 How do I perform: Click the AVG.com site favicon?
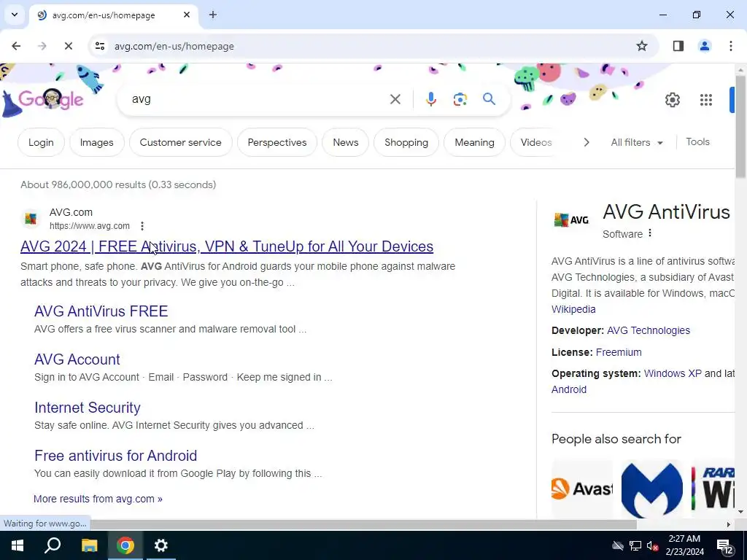pyautogui.click(x=31, y=219)
